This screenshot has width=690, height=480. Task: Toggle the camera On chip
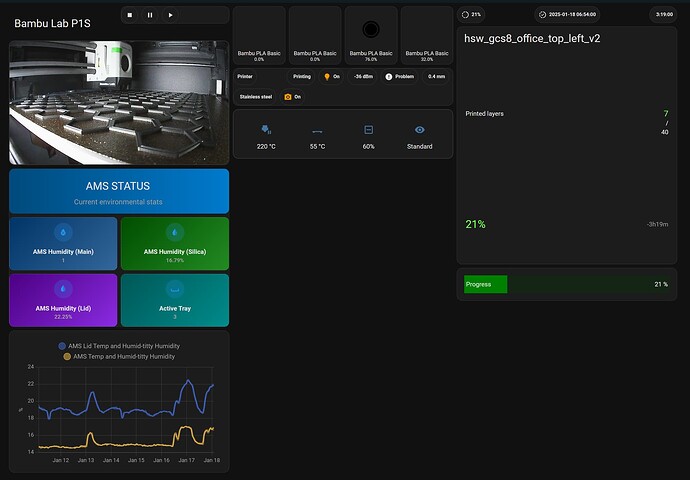point(292,97)
